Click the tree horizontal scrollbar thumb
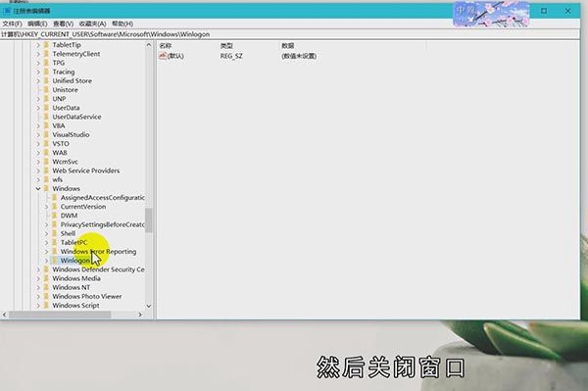 60,315
